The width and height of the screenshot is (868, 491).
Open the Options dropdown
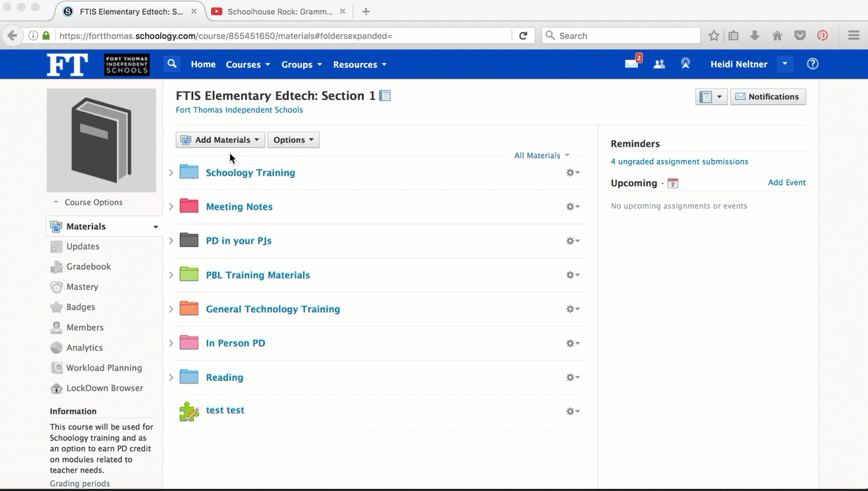(x=294, y=140)
